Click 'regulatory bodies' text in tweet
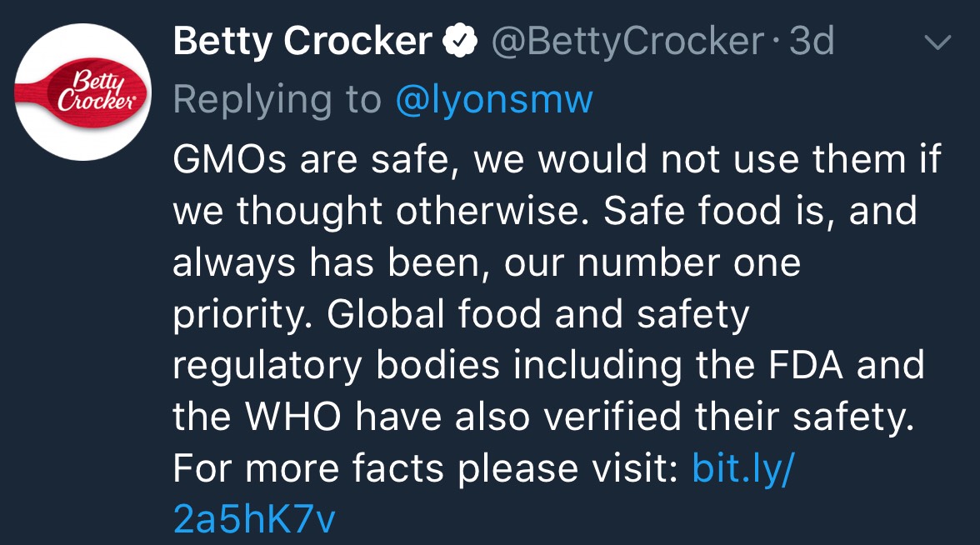The image size is (980, 545). pos(335,366)
